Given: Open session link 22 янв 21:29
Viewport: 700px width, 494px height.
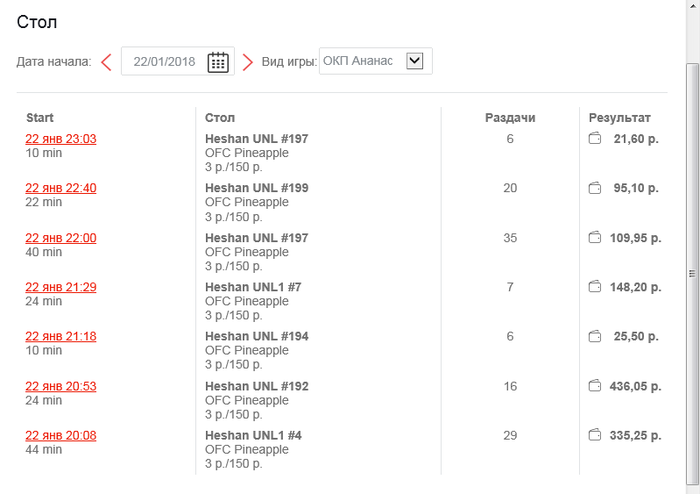Looking at the screenshot, I should click(61, 287).
